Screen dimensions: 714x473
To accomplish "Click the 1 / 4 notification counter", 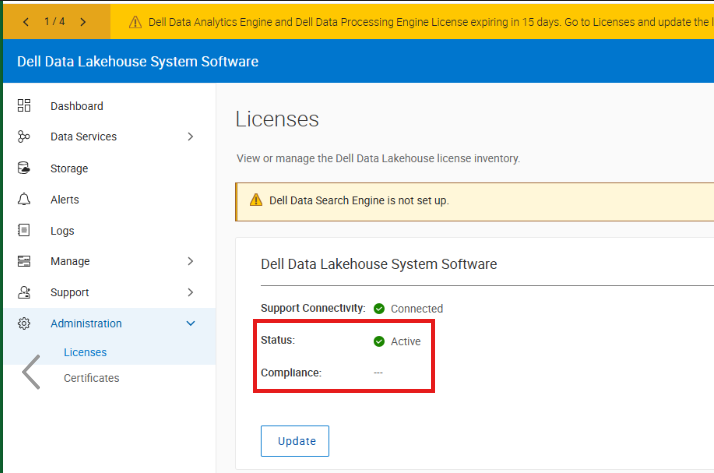I will (55, 21).
